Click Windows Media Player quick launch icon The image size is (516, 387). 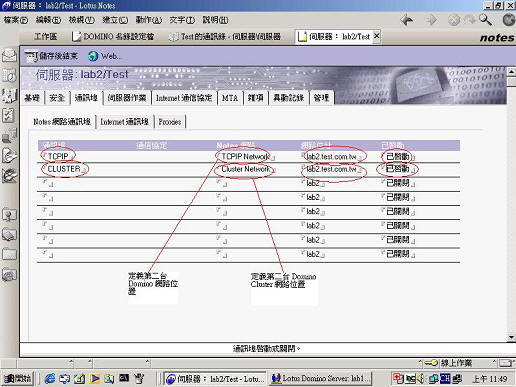[x=94, y=378]
